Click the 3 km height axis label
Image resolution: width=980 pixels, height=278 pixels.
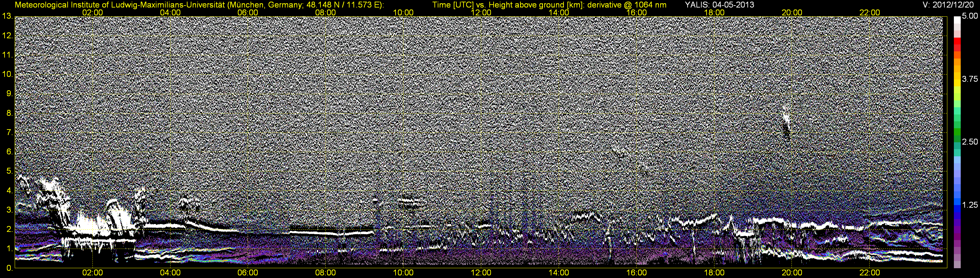coord(9,210)
